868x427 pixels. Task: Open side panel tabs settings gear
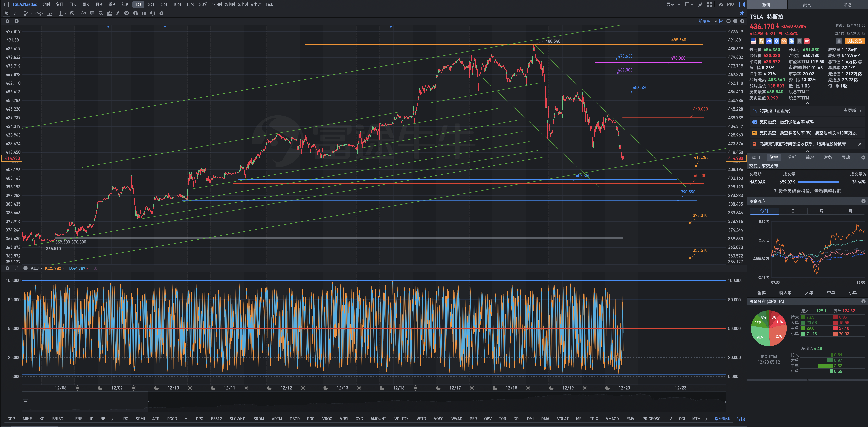863,157
